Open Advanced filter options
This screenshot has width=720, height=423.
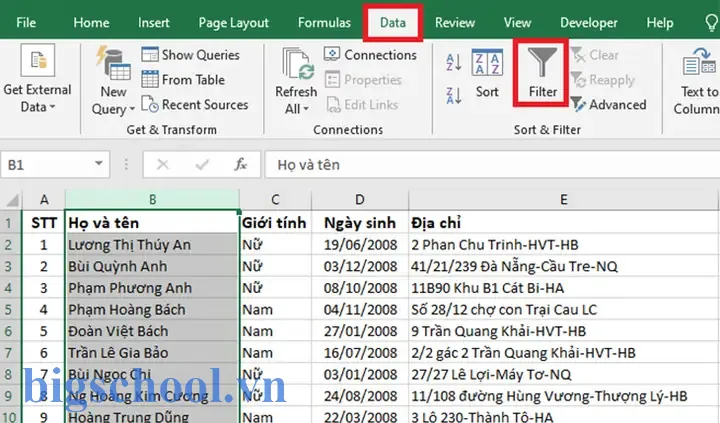[x=608, y=105]
